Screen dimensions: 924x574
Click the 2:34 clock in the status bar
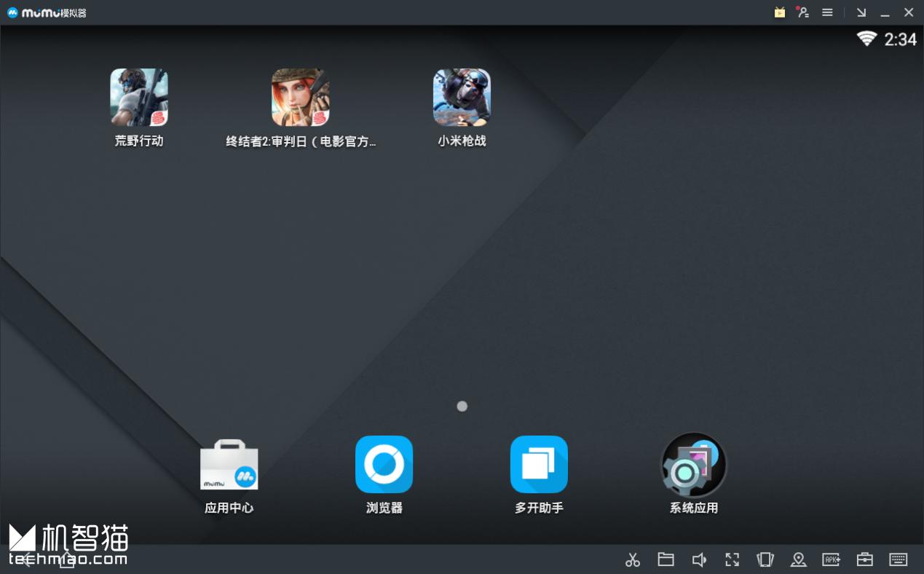click(901, 39)
